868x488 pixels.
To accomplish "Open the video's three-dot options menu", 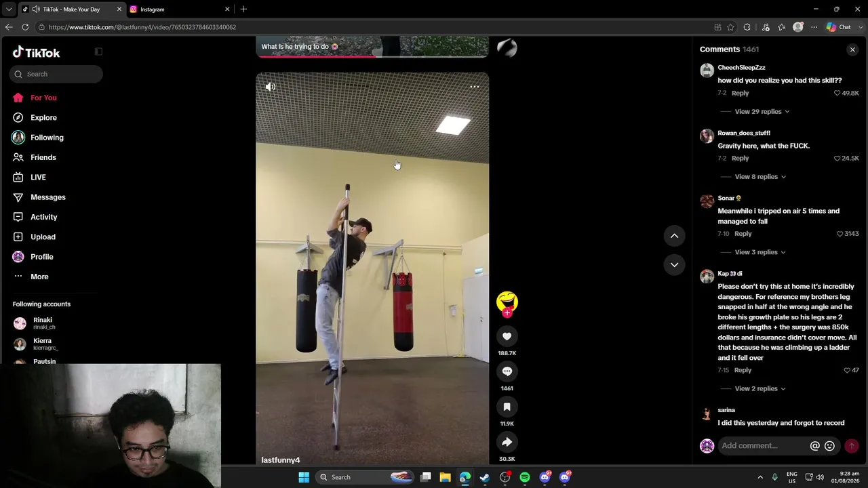I will (475, 87).
